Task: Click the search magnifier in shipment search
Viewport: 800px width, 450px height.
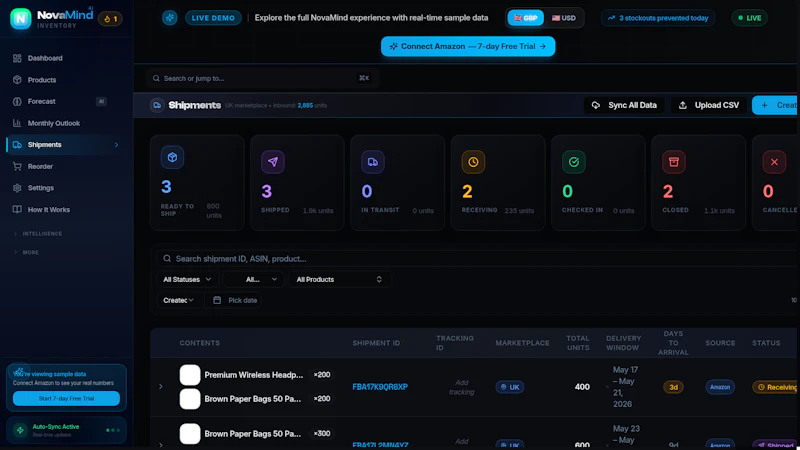Action: [x=167, y=259]
